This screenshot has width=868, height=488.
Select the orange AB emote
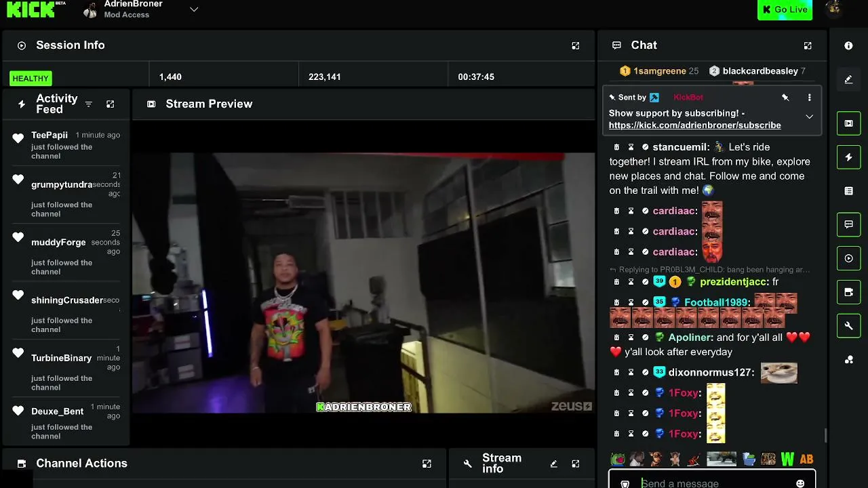(806, 459)
